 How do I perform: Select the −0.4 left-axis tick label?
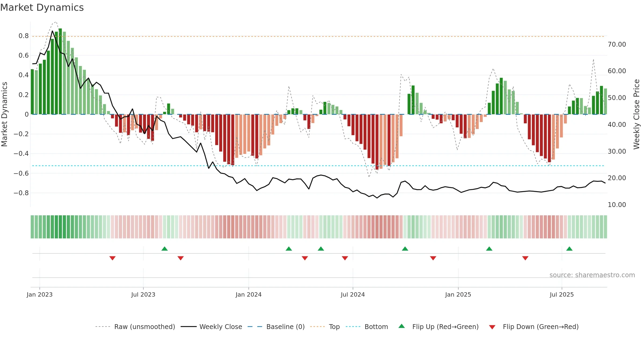pyautogui.click(x=21, y=154)
